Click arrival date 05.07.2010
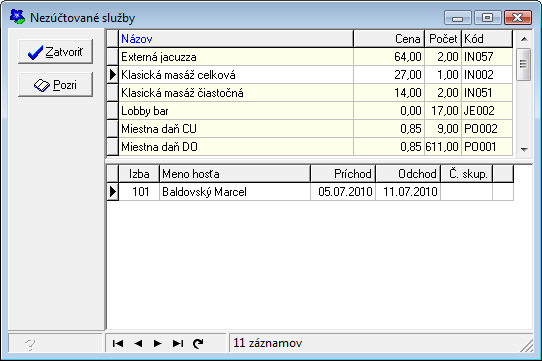 tap(343, 192)
